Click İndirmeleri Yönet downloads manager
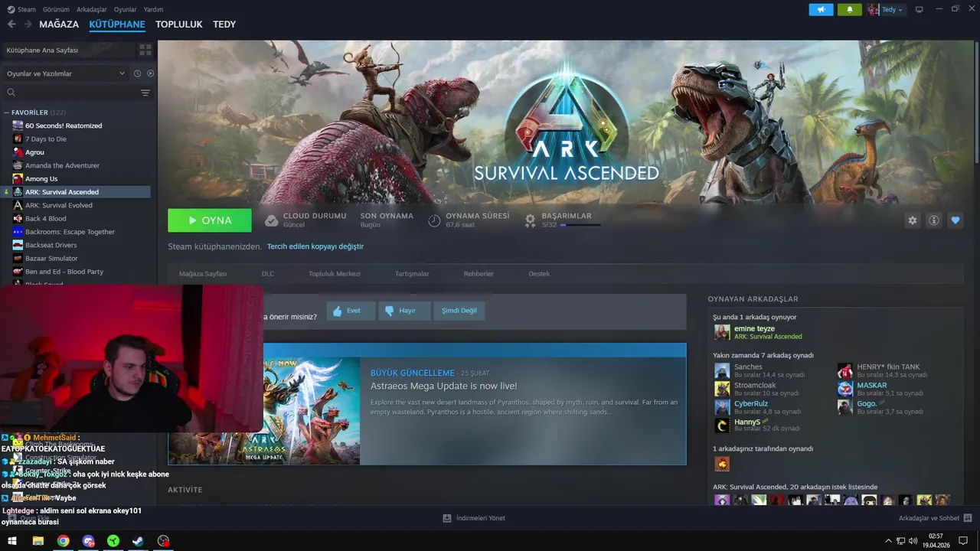This screenshot has width=980, height=551. pos(474,518)
